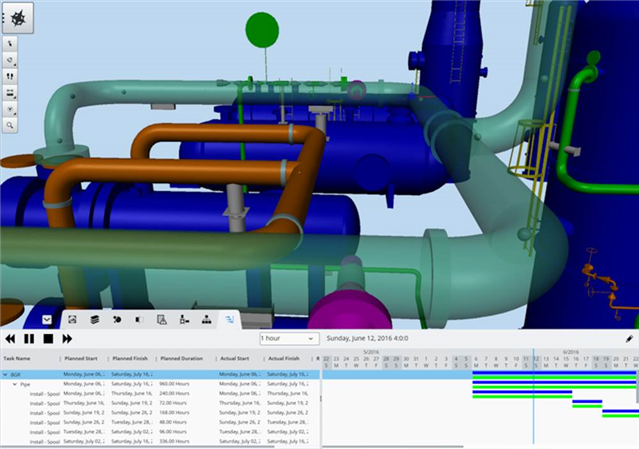Viewport: 639px width, 449px height.
Task: Collapse the BGR task group
Action: point(5,374)
